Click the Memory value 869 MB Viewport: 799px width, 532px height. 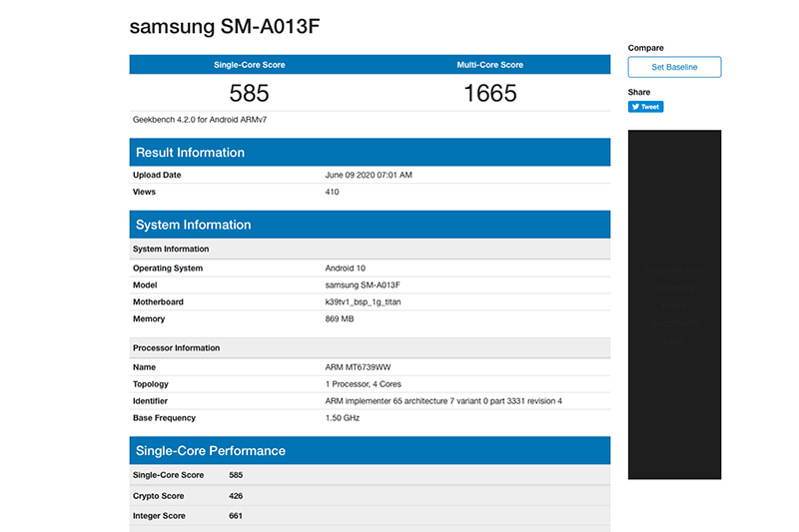pos(340,319)
